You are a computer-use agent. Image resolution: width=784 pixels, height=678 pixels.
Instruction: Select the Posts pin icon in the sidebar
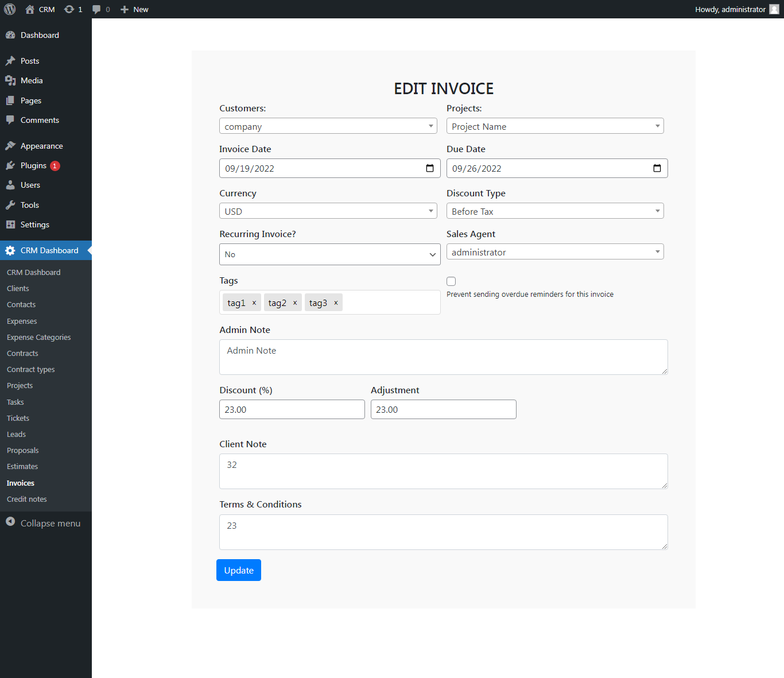[11, 60]
